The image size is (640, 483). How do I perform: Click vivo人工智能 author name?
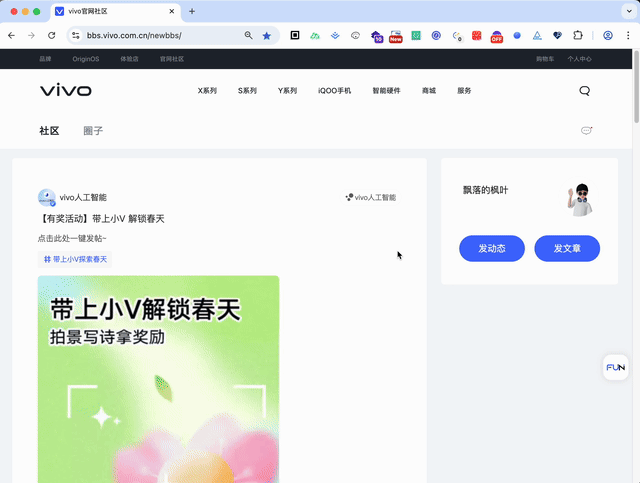pyautogui.click(x=83, y=198)
